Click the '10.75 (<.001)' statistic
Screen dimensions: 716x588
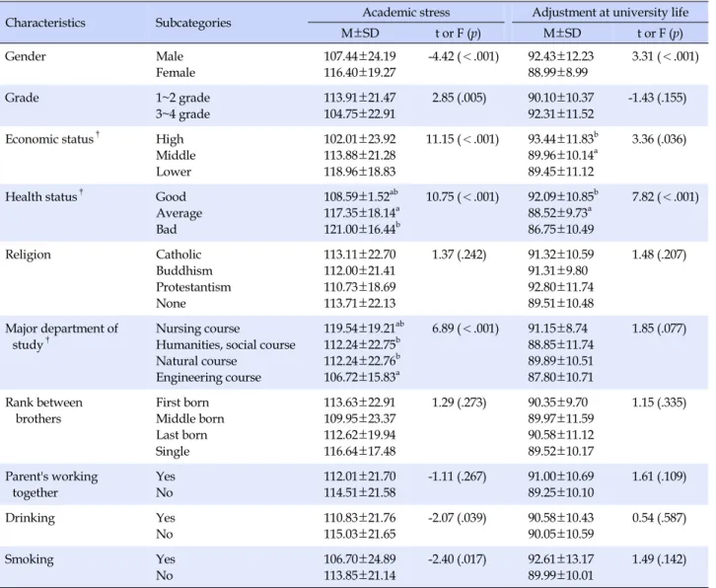463,197
